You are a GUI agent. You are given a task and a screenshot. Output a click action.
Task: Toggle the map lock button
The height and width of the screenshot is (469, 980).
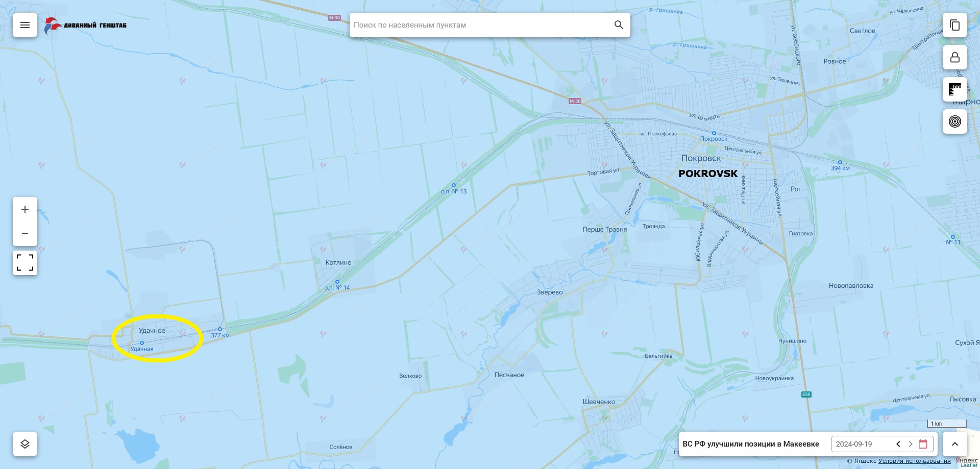[x=955, y=57]
